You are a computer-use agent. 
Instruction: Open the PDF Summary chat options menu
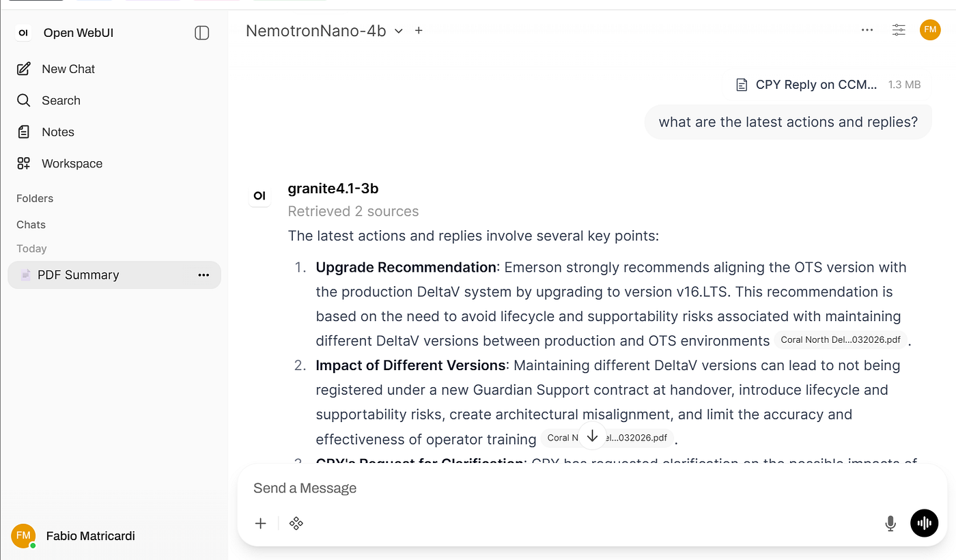tap(203, 275)
